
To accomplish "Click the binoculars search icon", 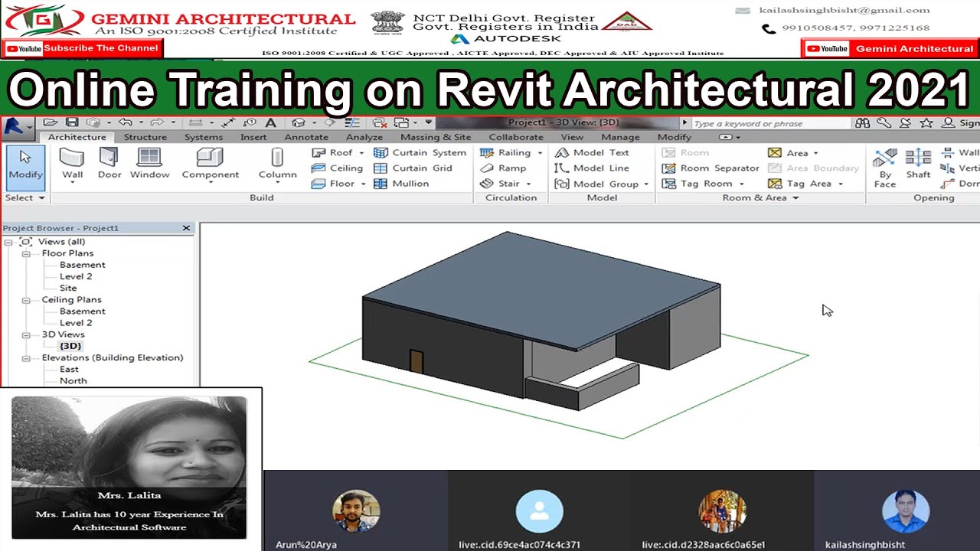I will (862, 122).
